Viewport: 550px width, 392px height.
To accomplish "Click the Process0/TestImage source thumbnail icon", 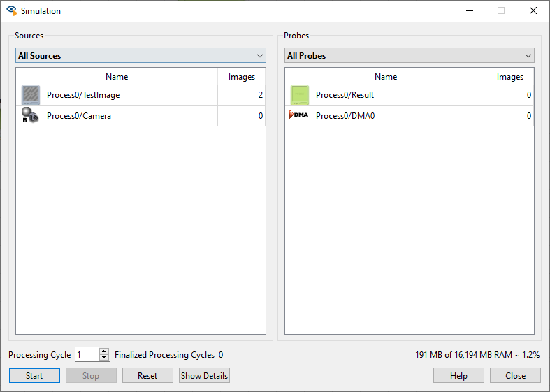I will pos(31,95).
